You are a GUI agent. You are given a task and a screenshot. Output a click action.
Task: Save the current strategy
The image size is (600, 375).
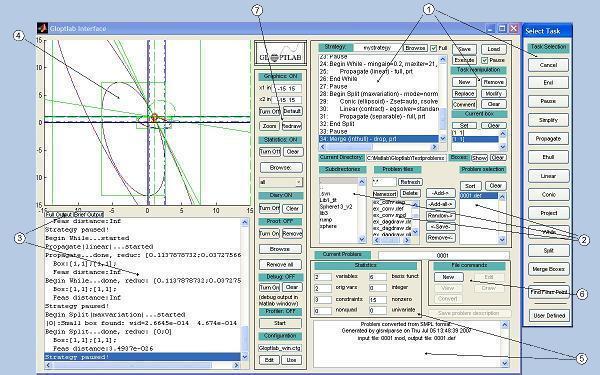[x=464, y=49]
